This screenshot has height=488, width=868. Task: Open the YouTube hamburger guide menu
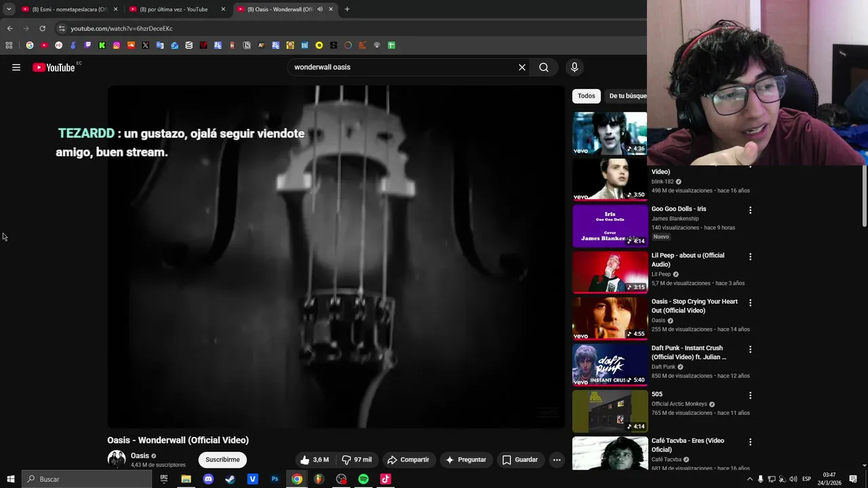pyautogui.click(x=16, y=67)
